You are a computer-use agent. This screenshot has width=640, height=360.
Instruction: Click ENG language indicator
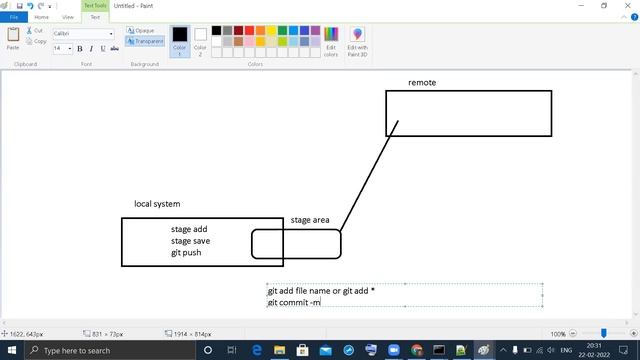pyautogui.click(x=566, y=350)
